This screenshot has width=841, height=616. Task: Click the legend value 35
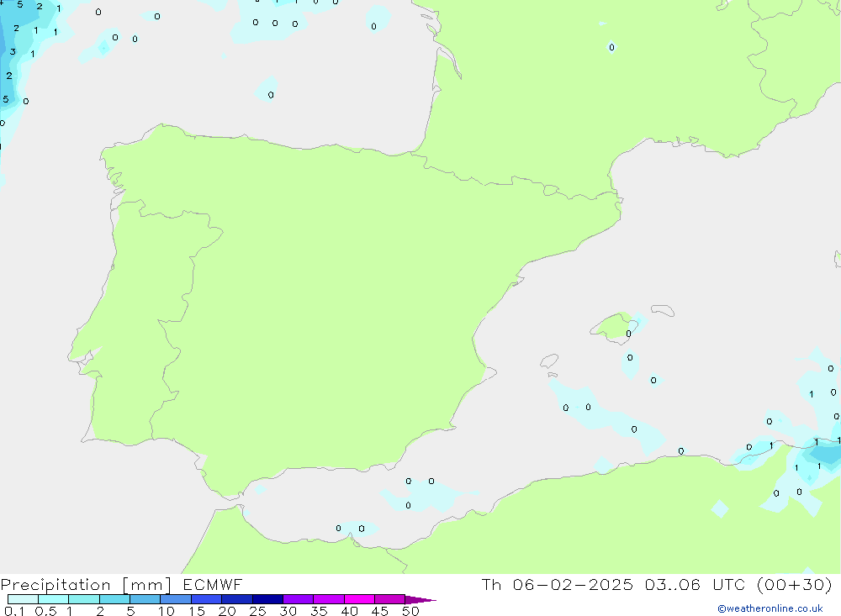(319, 611)
